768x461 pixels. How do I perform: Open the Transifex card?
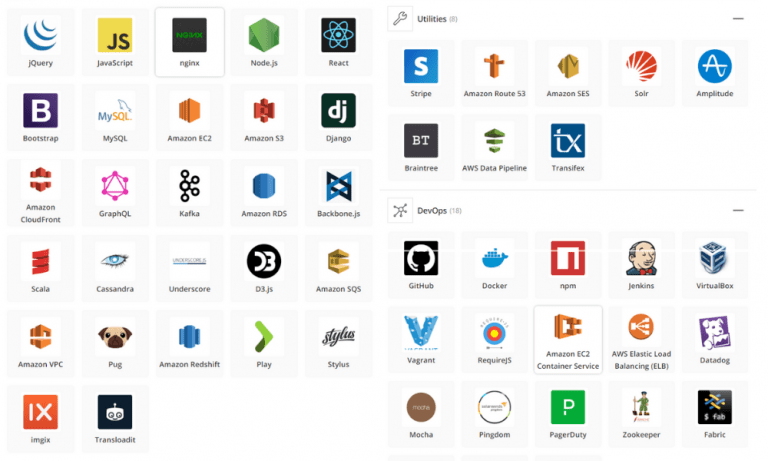pos(568,148)
